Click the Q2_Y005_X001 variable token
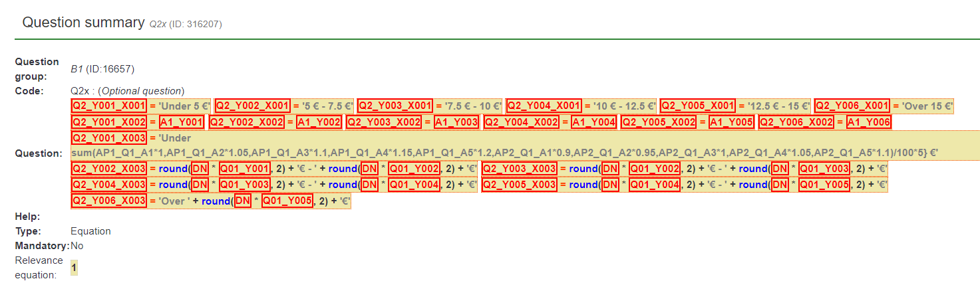The image size is (980, 281). (x=698, y=106)
